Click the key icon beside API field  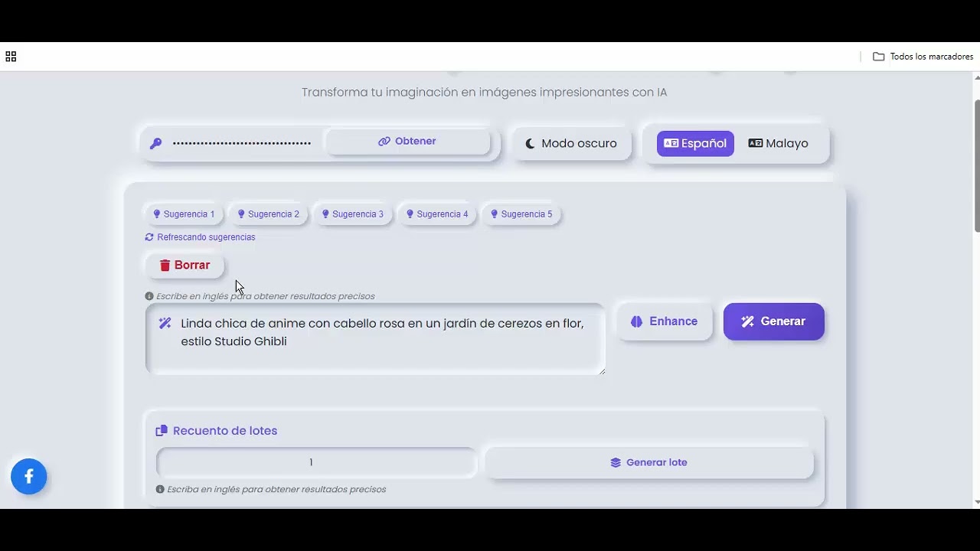(x=155, y=143)
